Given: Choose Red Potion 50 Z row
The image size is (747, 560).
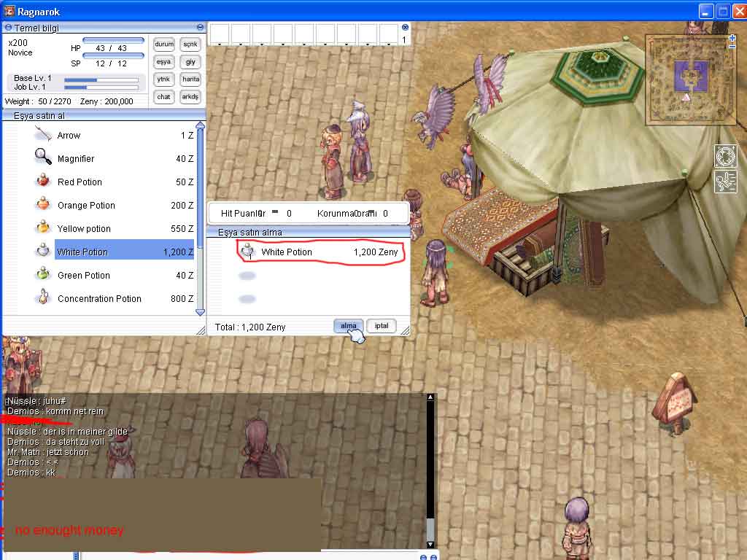Looking at the screenshot, I should (x=113, y=182).
